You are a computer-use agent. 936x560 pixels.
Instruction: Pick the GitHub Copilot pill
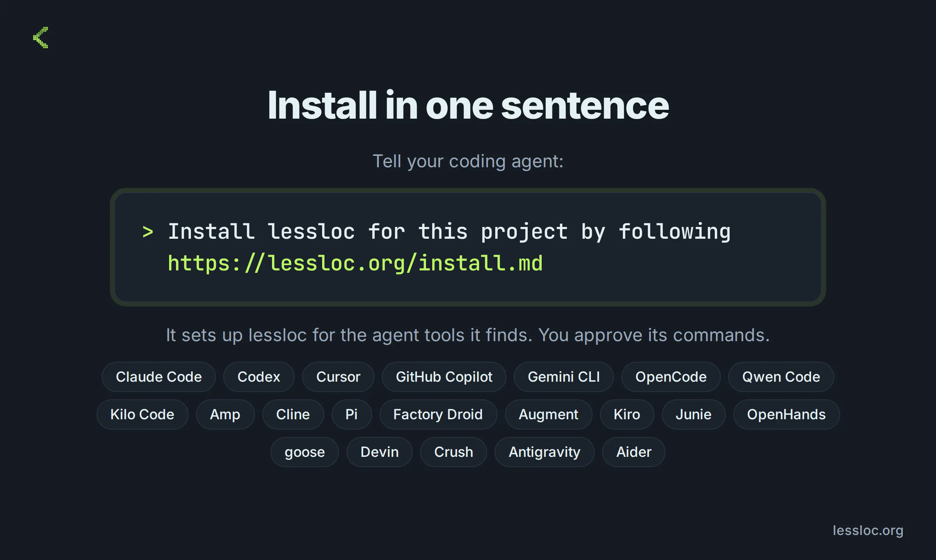[444, 377]
